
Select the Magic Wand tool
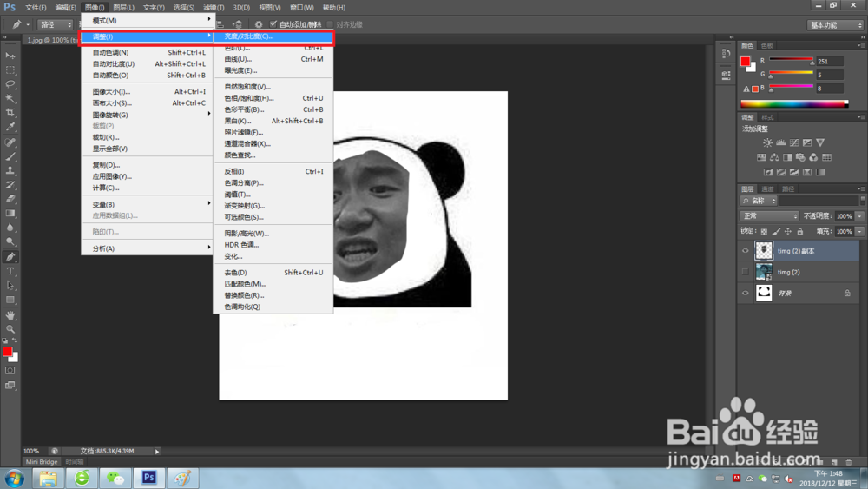[10, 98]
